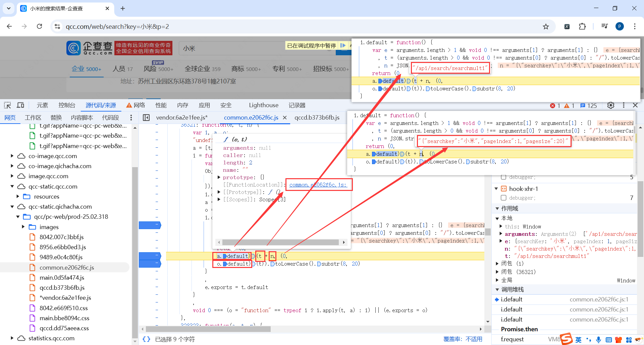The width and height of the screenshot is (644, 345).
Task: Open the sources navigator more options menu
Action: point(131,118)
